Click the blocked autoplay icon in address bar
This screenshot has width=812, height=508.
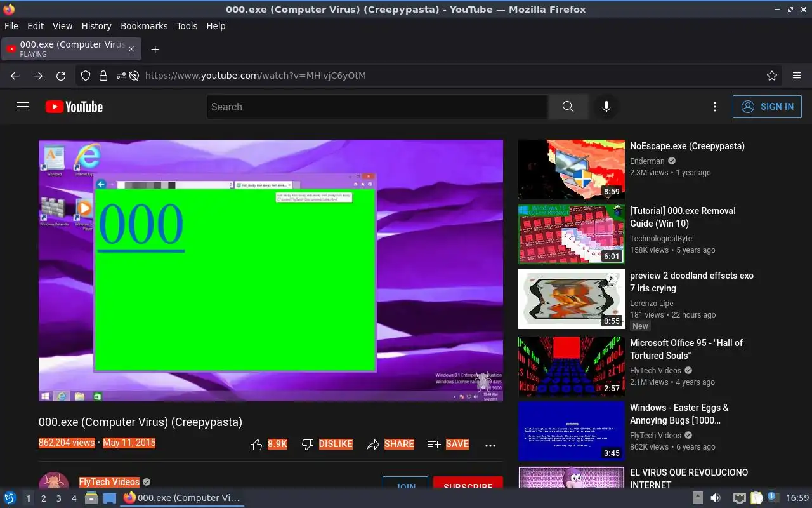click(134, 76)
